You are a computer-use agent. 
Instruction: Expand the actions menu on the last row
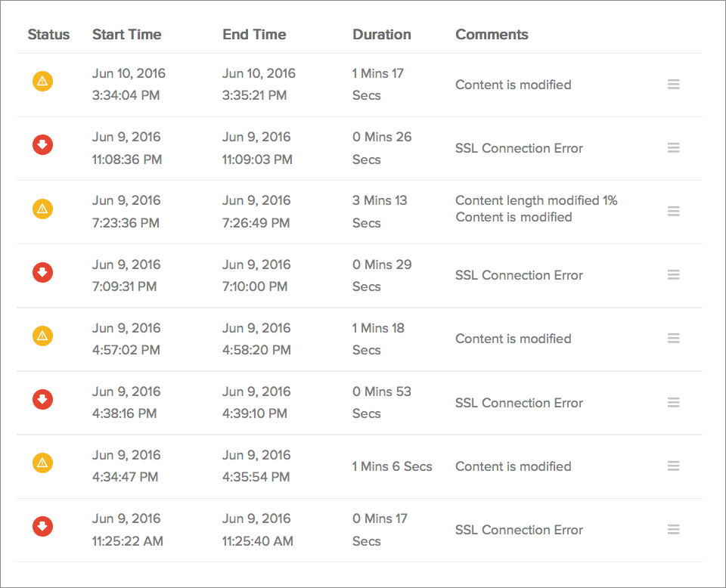[674, 530]
